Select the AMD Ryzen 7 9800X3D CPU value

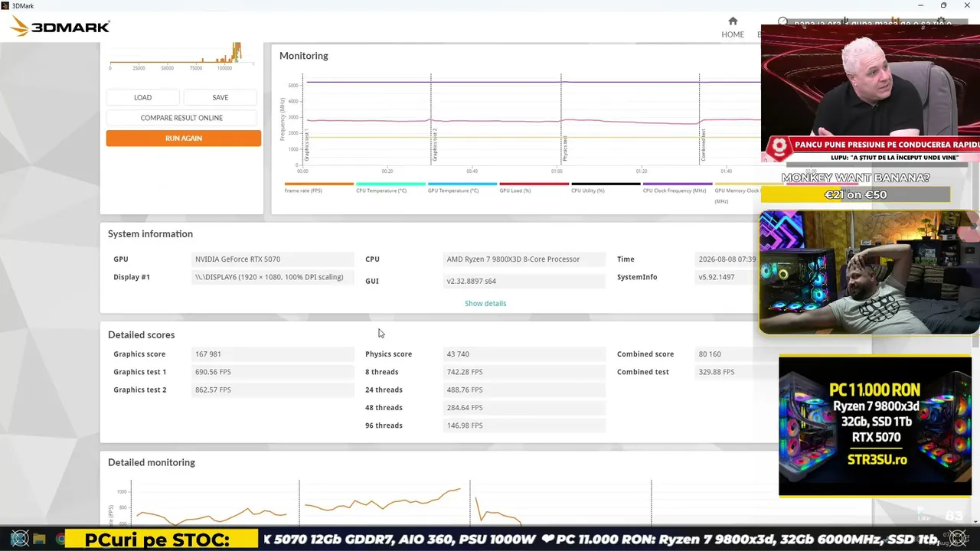524,259
